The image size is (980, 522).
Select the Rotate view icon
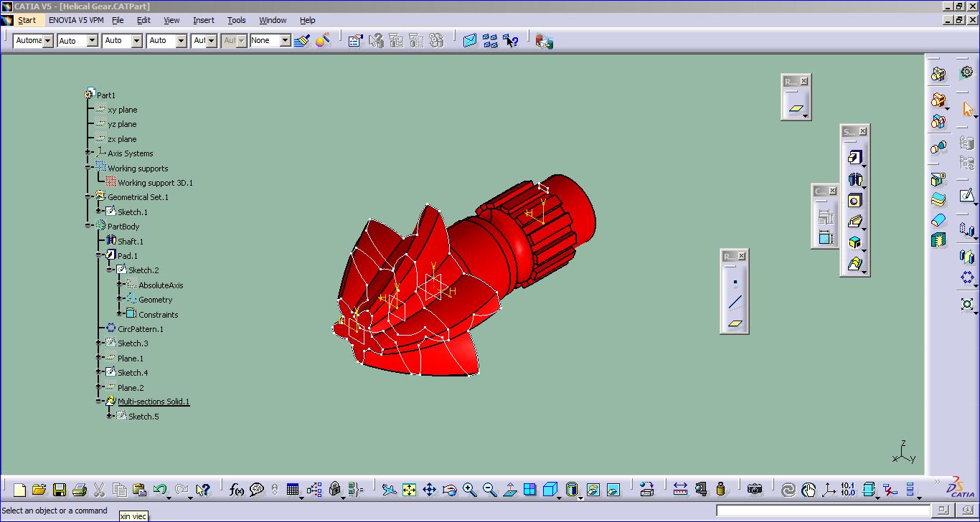[450, 490]
